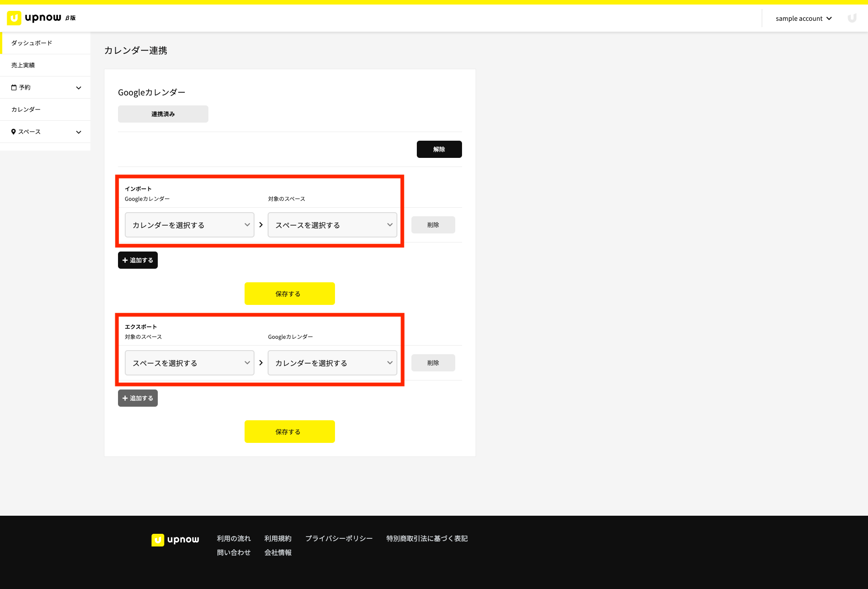
Task: Click 保存する under export section
Action: point(290,432)
